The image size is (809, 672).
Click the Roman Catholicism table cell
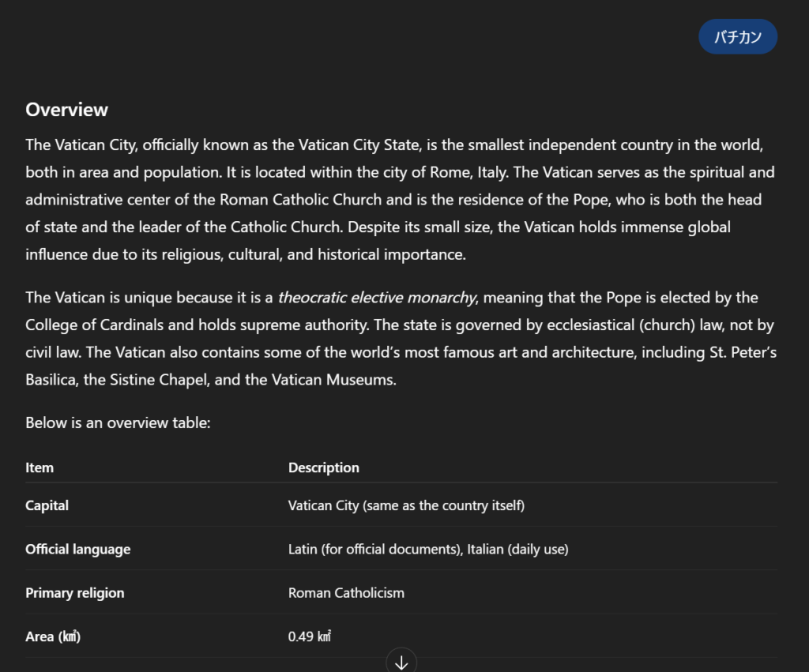346,593
